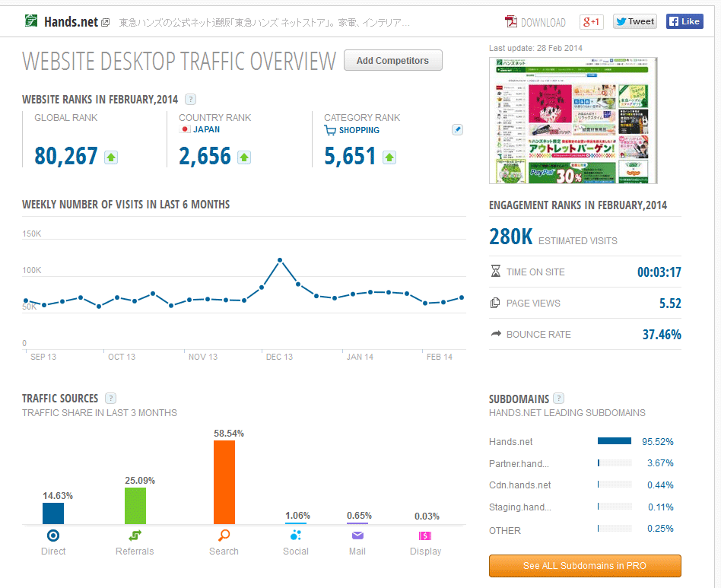The height and width of the screenshot is (588, 721).
Task: Click the 58.54% search share label
Action: pos(228,433)
